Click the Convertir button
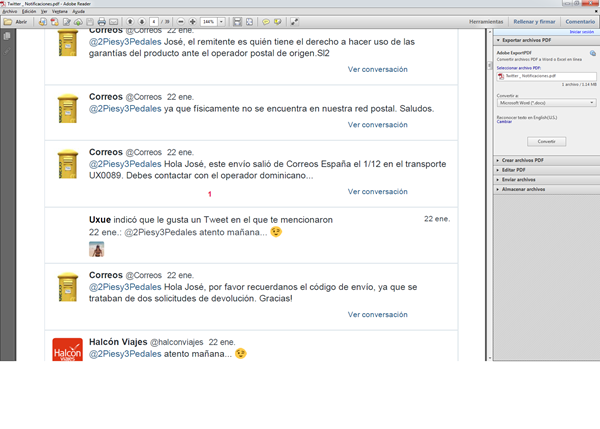The width and height of the screenshot is (600, 429). tap(546, 142)
